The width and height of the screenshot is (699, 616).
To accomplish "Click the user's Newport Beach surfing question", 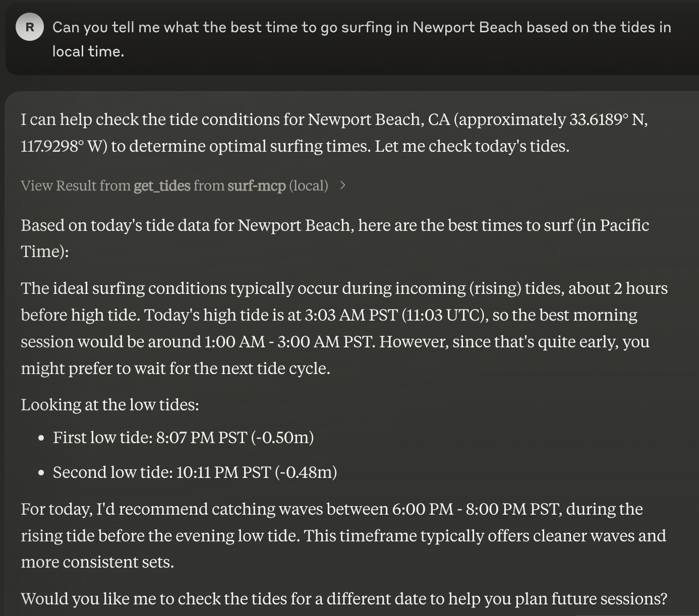I will point(362,39).
